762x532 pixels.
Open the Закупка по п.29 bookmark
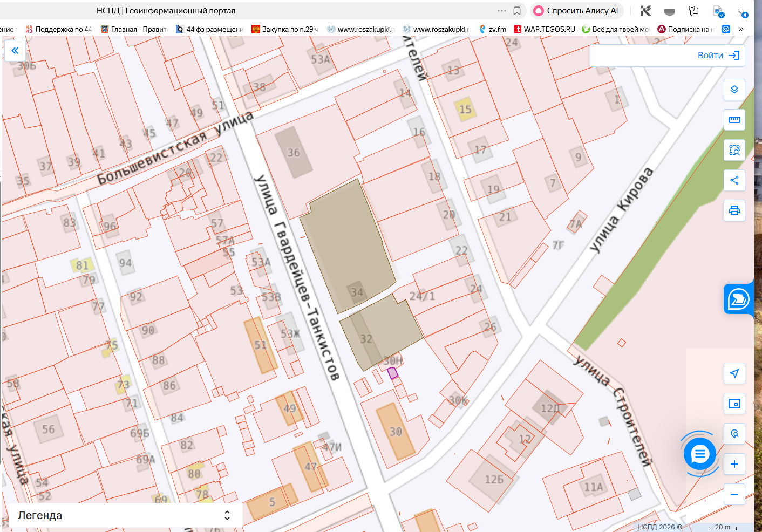[x=285, y=29]
